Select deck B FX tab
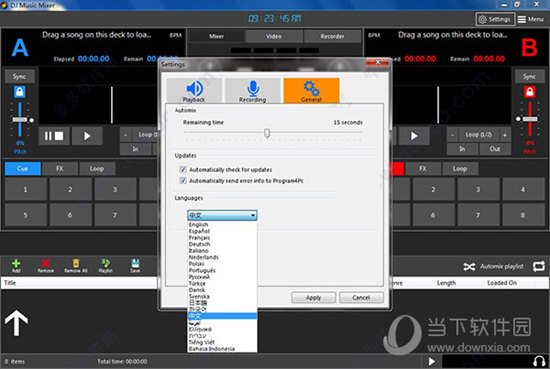The height and width of the screenshot is (369, 550). click(x=423, y=169)
